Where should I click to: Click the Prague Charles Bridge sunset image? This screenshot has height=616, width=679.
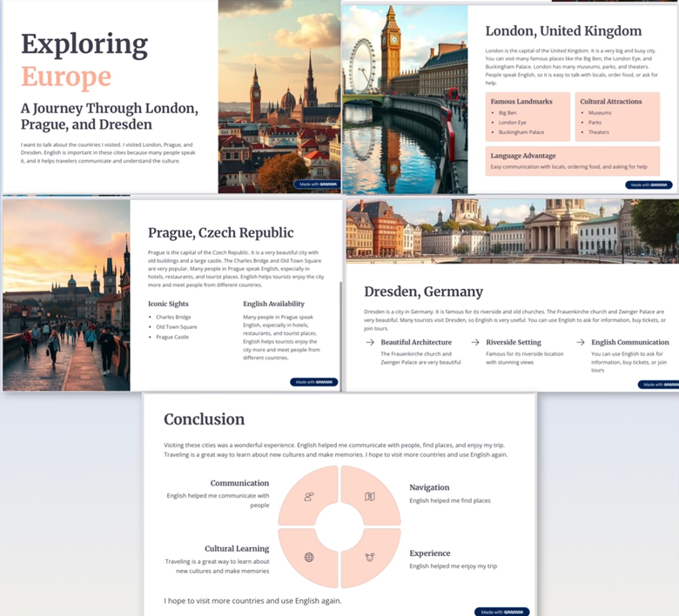tap(66, 295)
